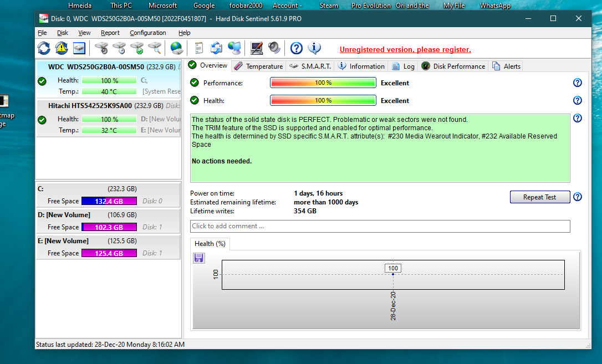602x364 pixels.
Task: Click the Performance 100 % gradient bar
Action: [323, 83]
